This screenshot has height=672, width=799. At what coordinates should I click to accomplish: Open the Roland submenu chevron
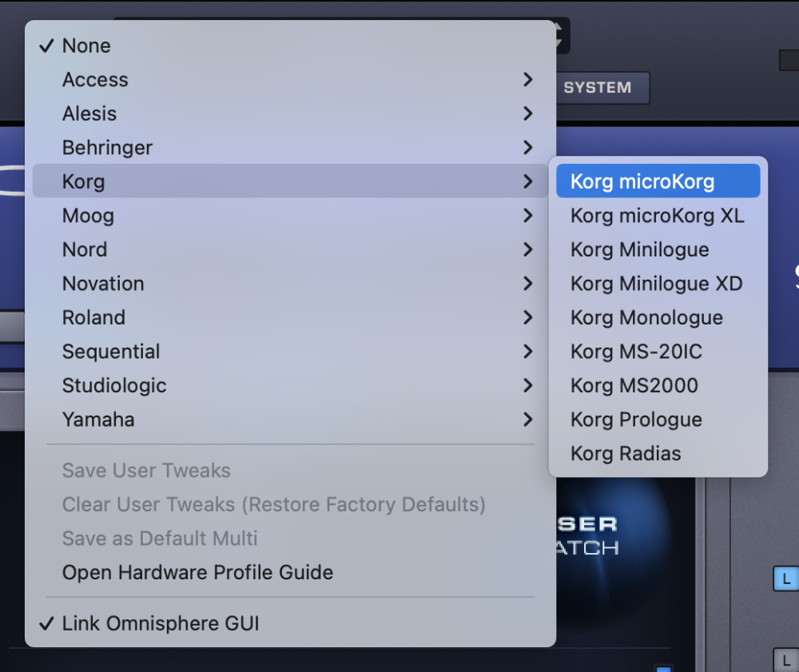528,317
